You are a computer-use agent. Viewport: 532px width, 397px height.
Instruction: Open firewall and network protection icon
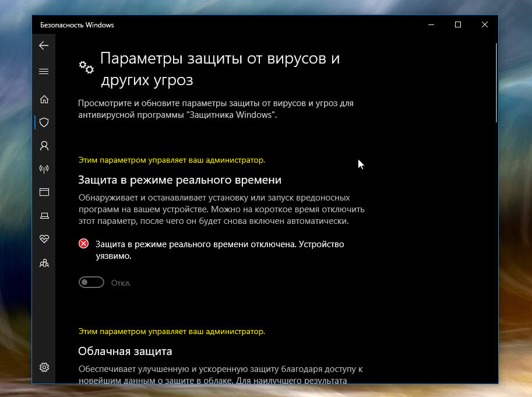[44, 169]
